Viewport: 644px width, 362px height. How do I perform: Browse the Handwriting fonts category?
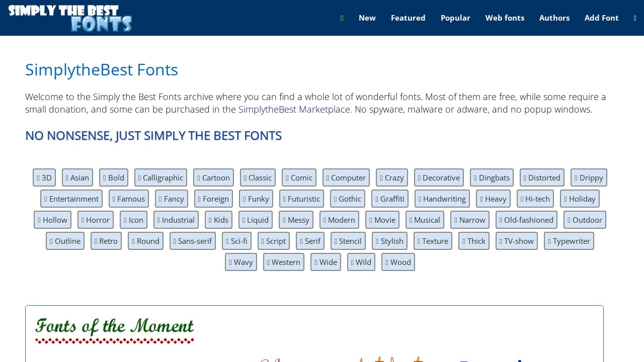(442, 199)
